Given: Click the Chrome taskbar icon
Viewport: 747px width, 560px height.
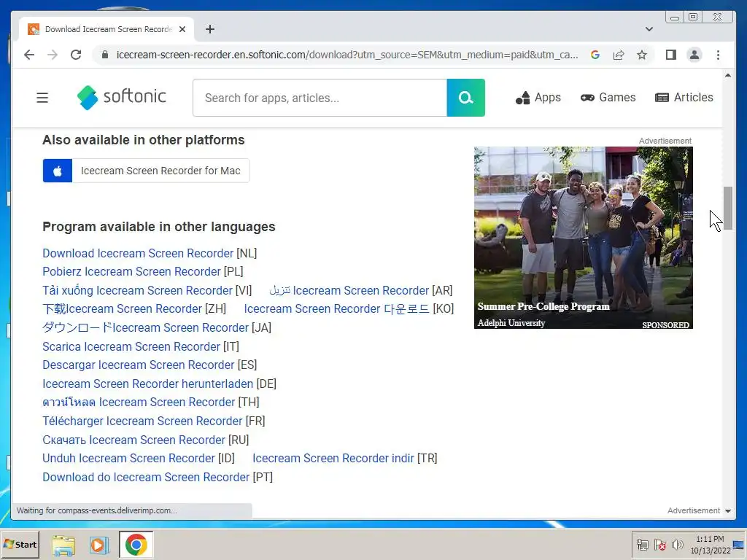Looking at the screenshot, I should 136,545.
